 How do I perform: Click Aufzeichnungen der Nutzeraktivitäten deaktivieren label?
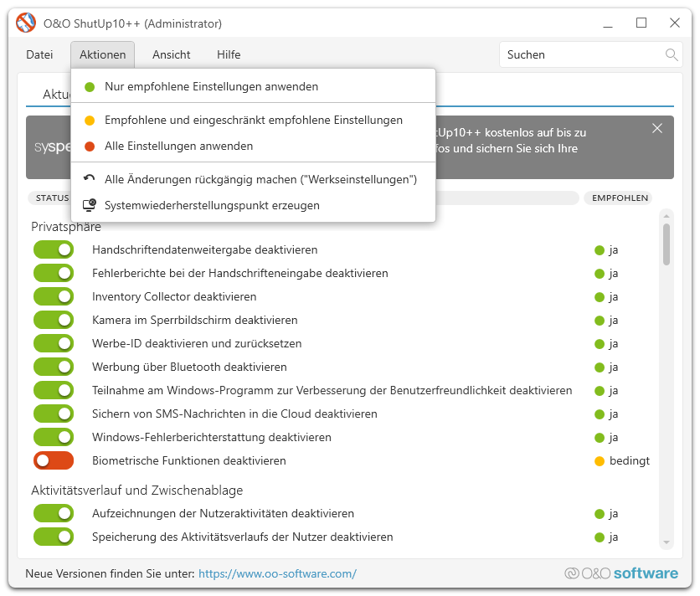click(x=223, y=513)
